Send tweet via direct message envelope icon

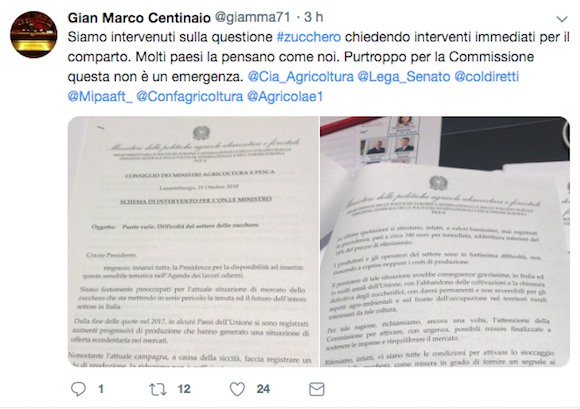click(317, 389)
